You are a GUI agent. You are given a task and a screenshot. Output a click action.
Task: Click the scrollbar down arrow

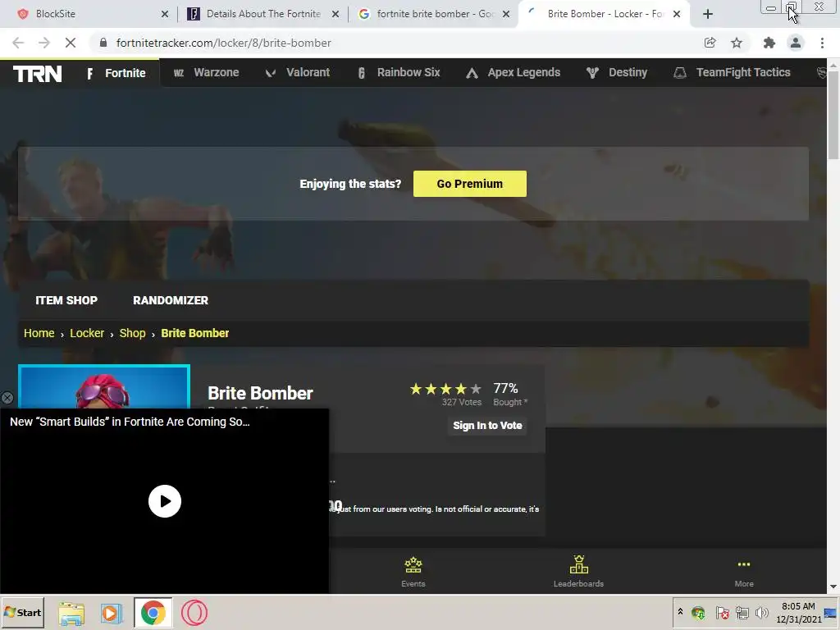point(833,587)
